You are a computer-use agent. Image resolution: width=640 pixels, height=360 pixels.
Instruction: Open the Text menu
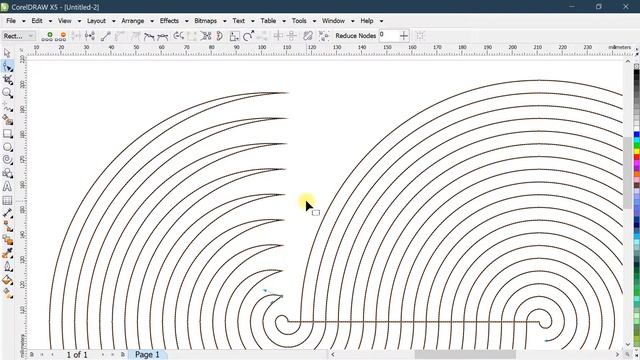pyautogui.click(x=239, y=21)
